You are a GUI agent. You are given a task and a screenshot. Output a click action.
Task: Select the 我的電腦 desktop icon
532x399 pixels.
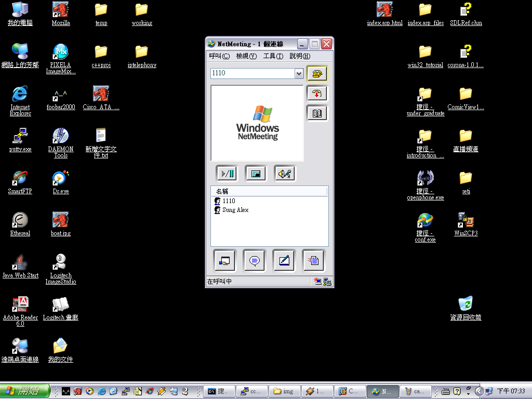pos(20,14)
